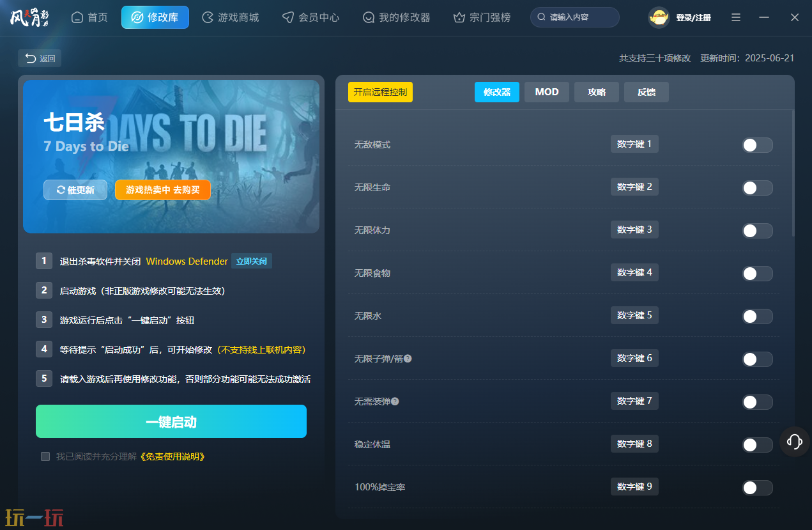Switch to the MOD sub-tab

(x=547, y=92)
